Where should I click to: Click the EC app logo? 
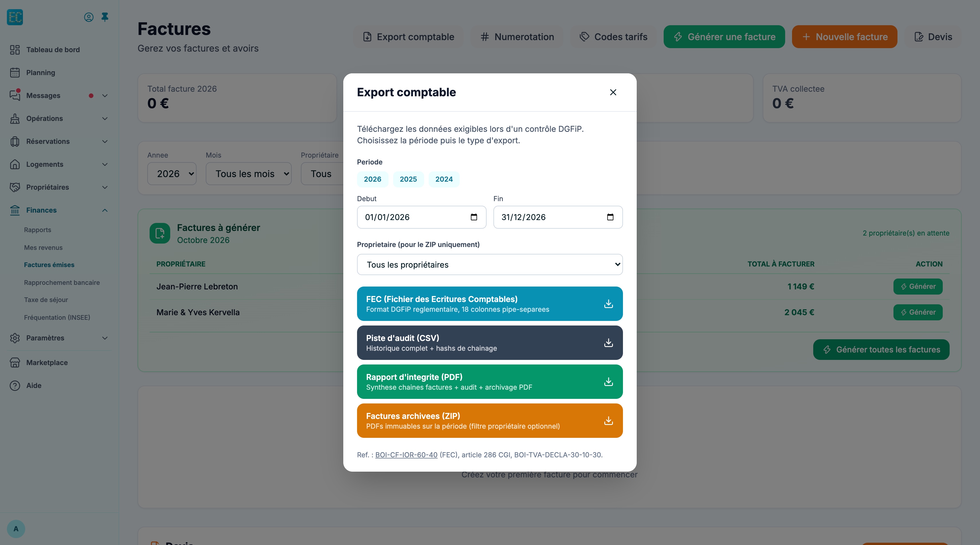pyautogui.click(x=15, y=17)
